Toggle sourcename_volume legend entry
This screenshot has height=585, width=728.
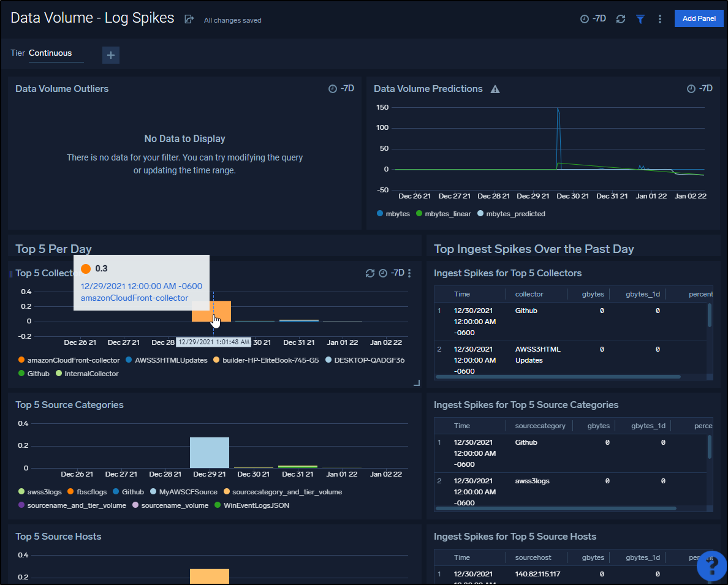tap(170, 505)
